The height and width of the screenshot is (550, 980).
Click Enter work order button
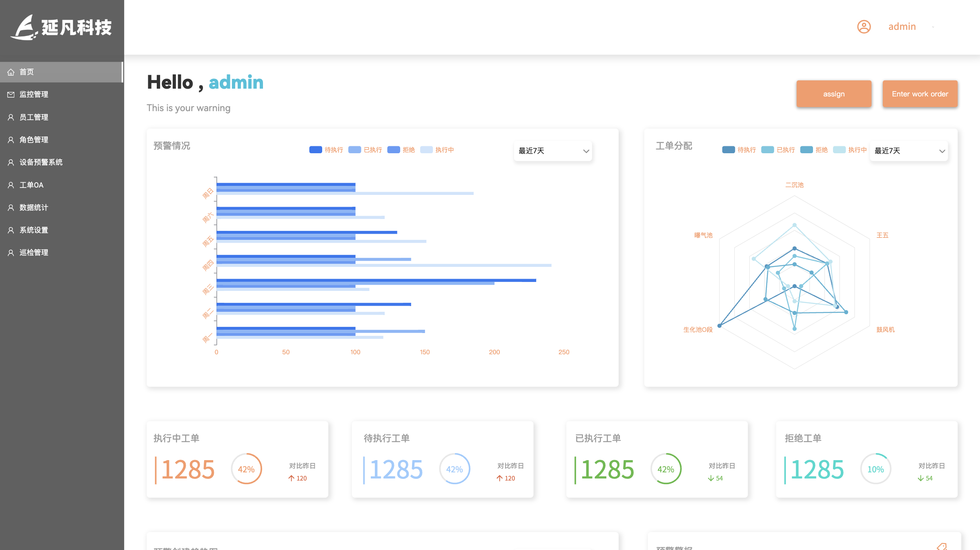coord(920,94)
